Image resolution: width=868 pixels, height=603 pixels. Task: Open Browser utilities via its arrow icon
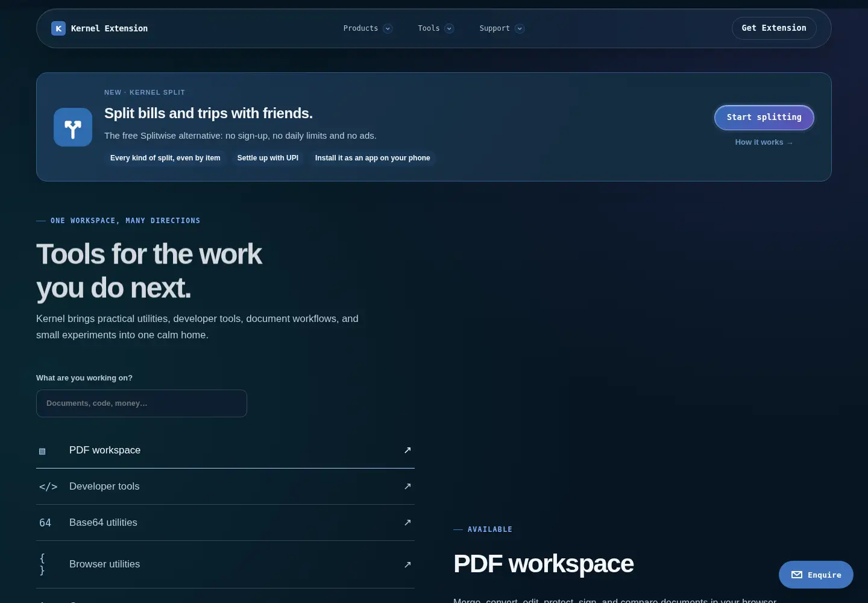407,564
